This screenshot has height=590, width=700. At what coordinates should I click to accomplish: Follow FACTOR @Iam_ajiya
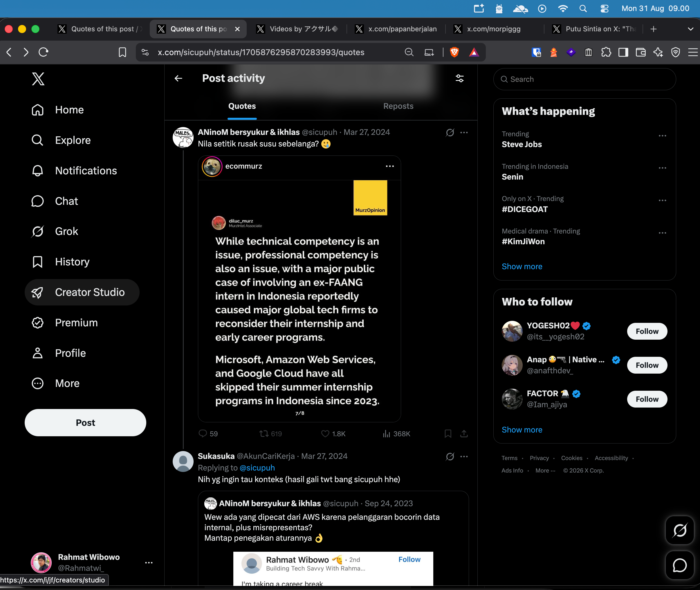point(647,399)
